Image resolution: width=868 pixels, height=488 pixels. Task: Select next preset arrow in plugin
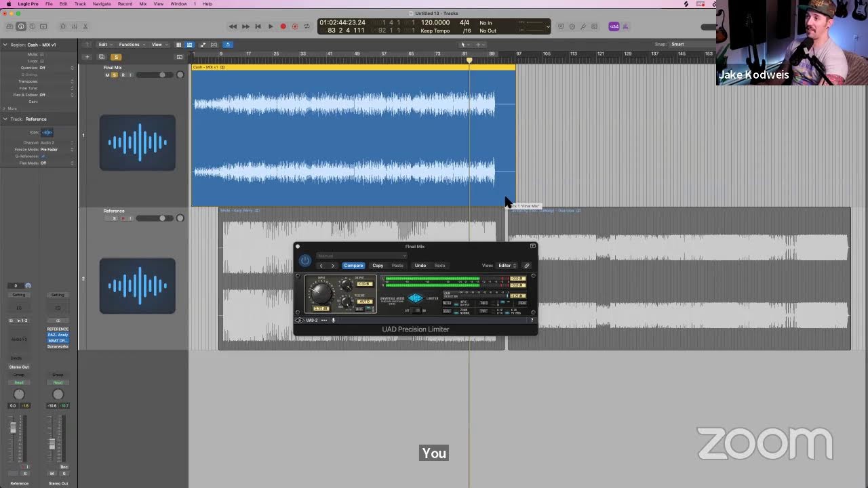[333, 266]
